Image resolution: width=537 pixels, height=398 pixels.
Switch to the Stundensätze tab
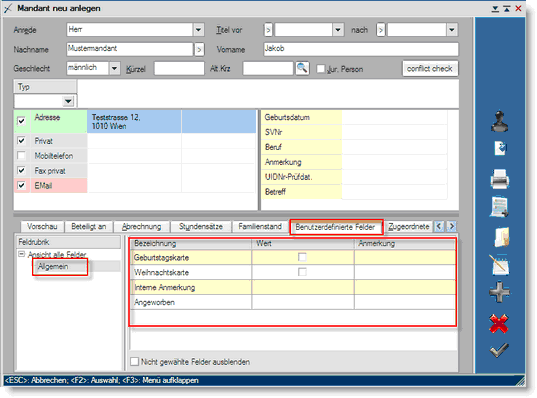point(201,227)
